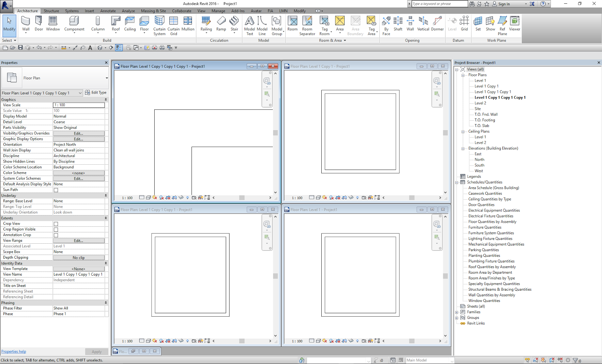Click the Save icon in quick access toolbar
Viewport: 602px width, 364px height.
point(20,48)
